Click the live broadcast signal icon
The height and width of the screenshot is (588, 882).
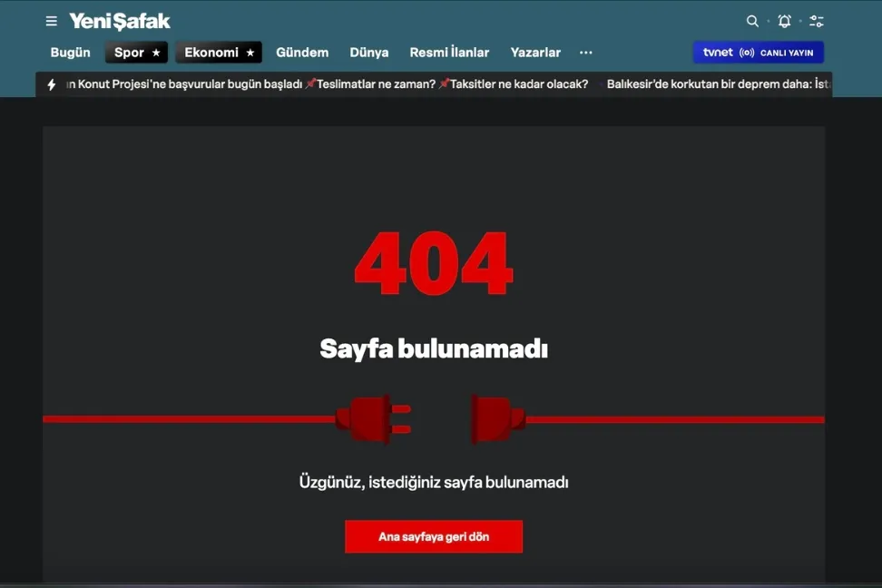click(x=747, y=53)
